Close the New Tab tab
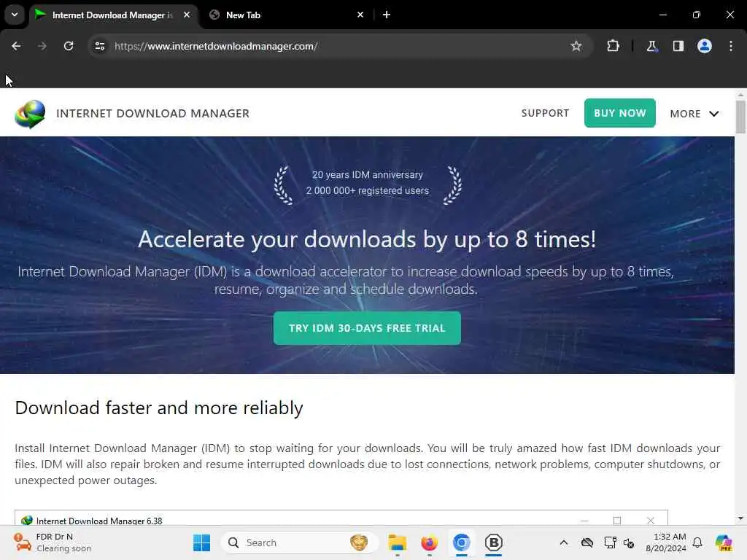The height and width of the screenshot is (560, 747). (360, 15)
